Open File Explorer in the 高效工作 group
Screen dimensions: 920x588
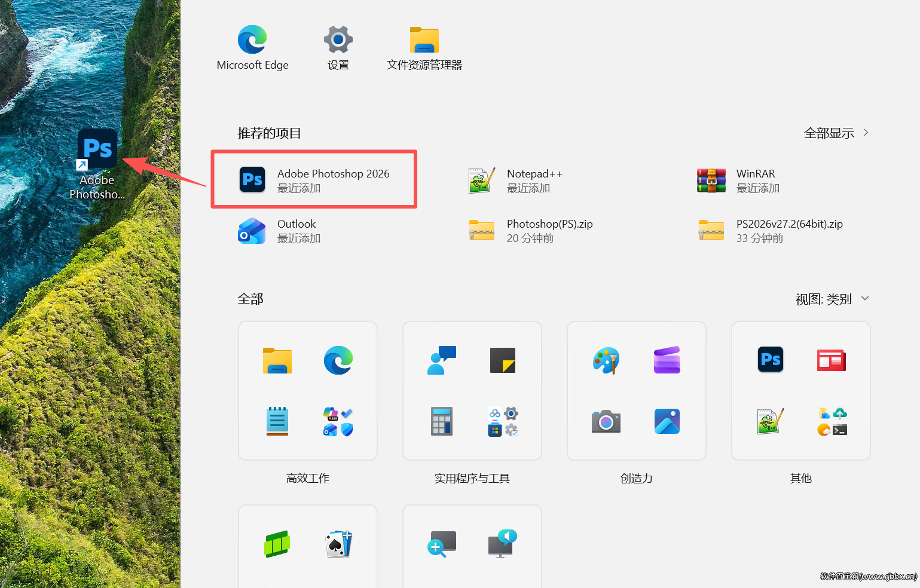click(x=277, y=360)
